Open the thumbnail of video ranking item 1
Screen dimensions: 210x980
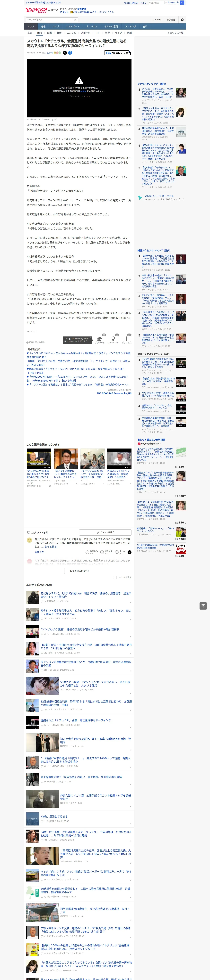(x=181, y=363)
